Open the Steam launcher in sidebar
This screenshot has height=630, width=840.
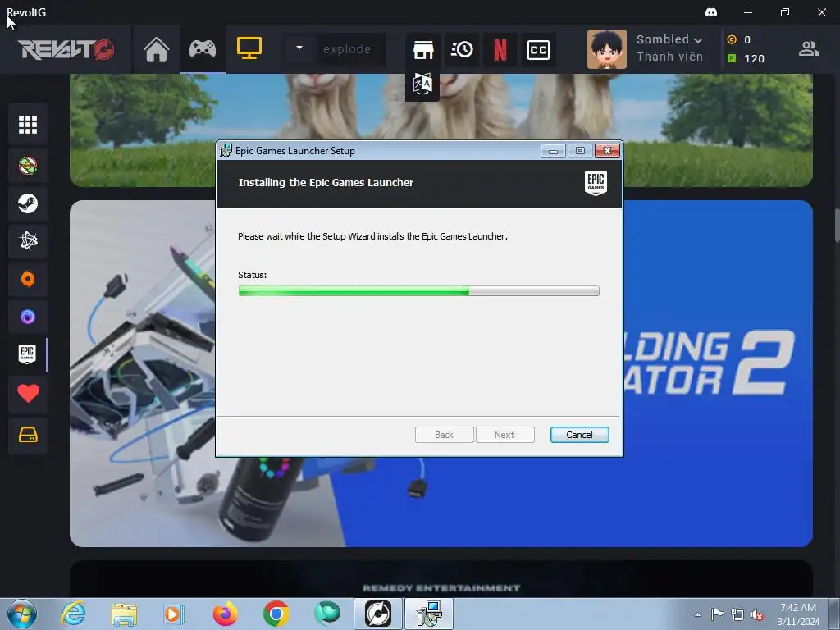(28, 203)
